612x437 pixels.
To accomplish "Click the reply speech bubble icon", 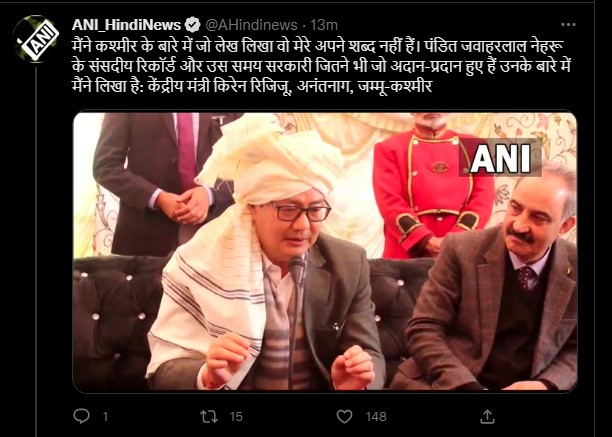I will tap(82, 416).
